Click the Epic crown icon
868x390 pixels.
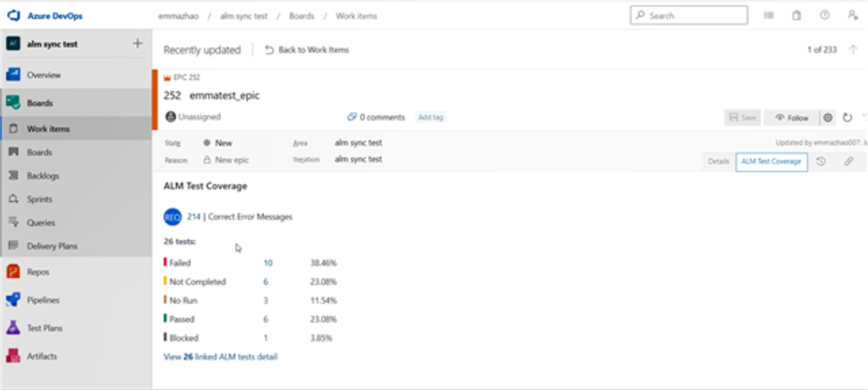(x=167, y=77)
